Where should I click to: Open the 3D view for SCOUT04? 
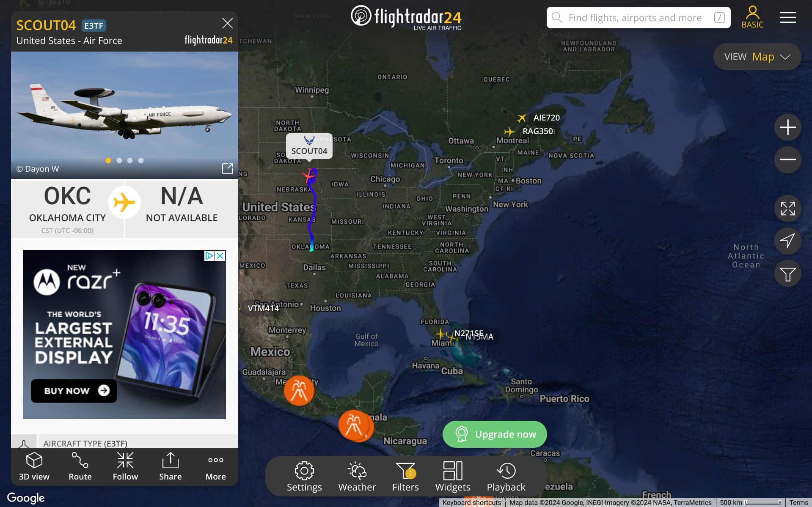[x=34, y=466]
